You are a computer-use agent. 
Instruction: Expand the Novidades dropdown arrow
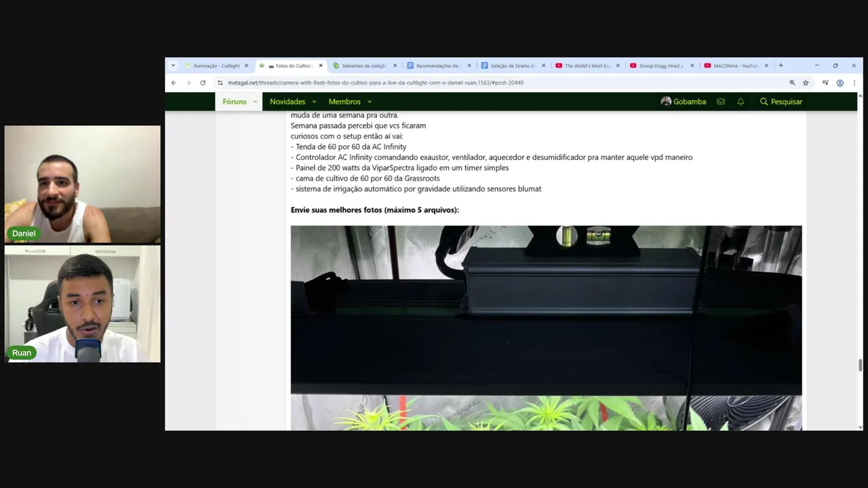(314, 102)
